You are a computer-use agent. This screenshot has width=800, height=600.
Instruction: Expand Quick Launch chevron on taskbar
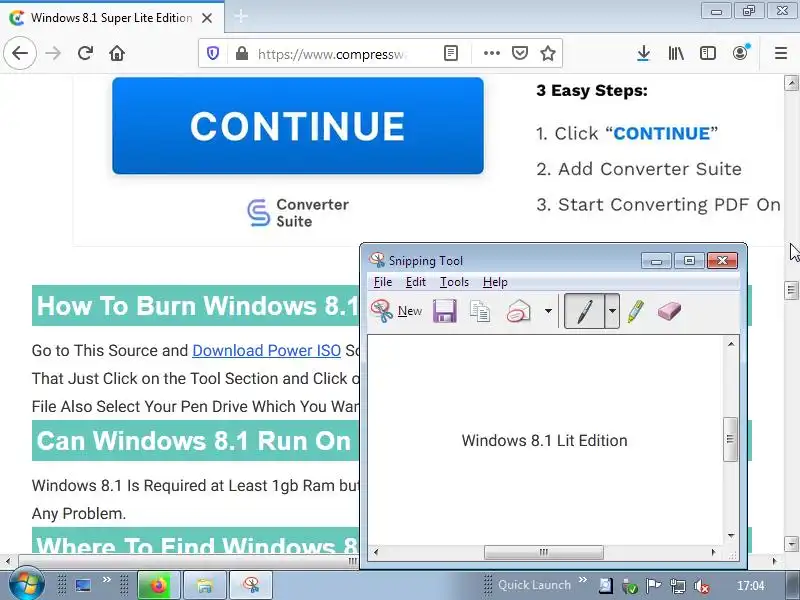click(x=583, y=580)
